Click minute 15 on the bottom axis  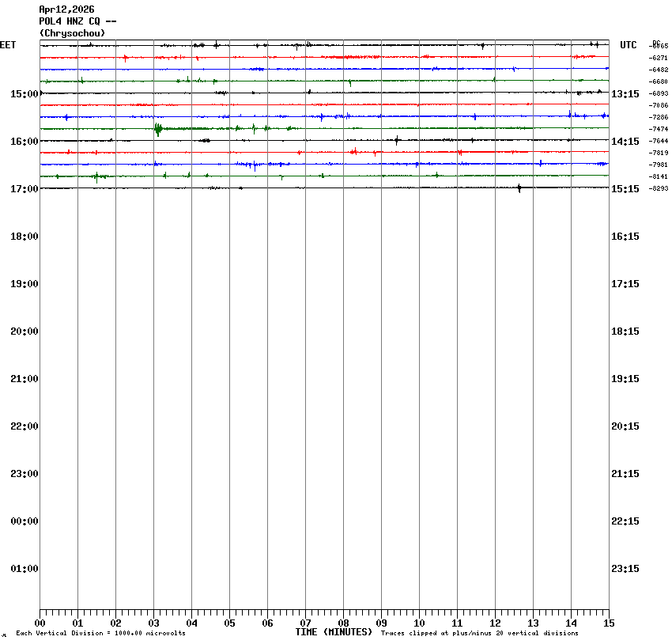[609, 623]
